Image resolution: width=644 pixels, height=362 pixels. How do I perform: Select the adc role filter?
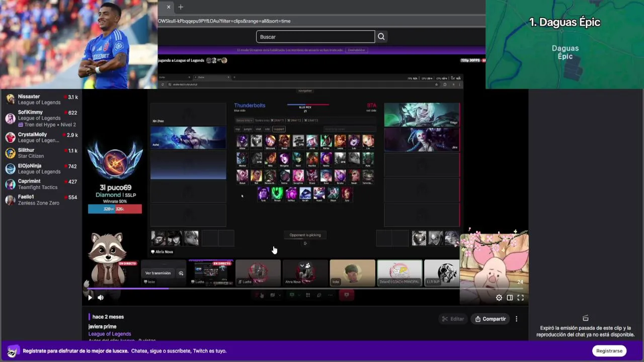[267, 129]
